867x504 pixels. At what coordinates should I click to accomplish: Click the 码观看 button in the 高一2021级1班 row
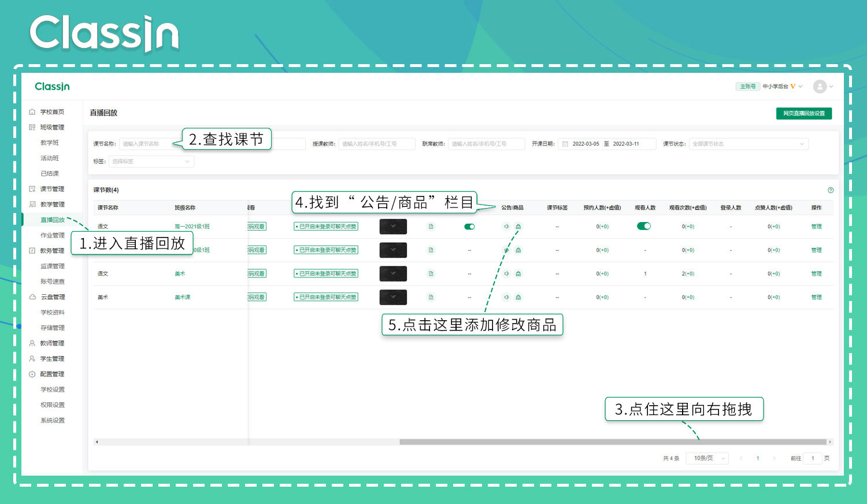257,227
